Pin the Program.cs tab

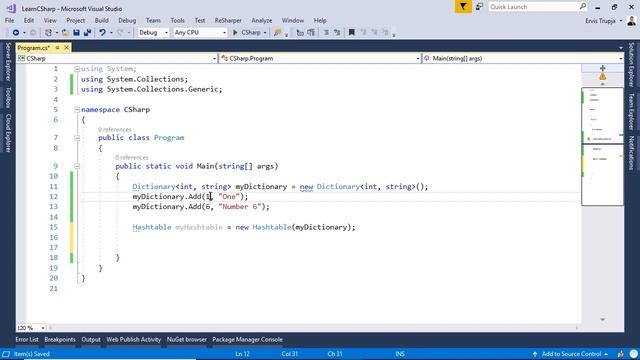[x=57, y=48]
